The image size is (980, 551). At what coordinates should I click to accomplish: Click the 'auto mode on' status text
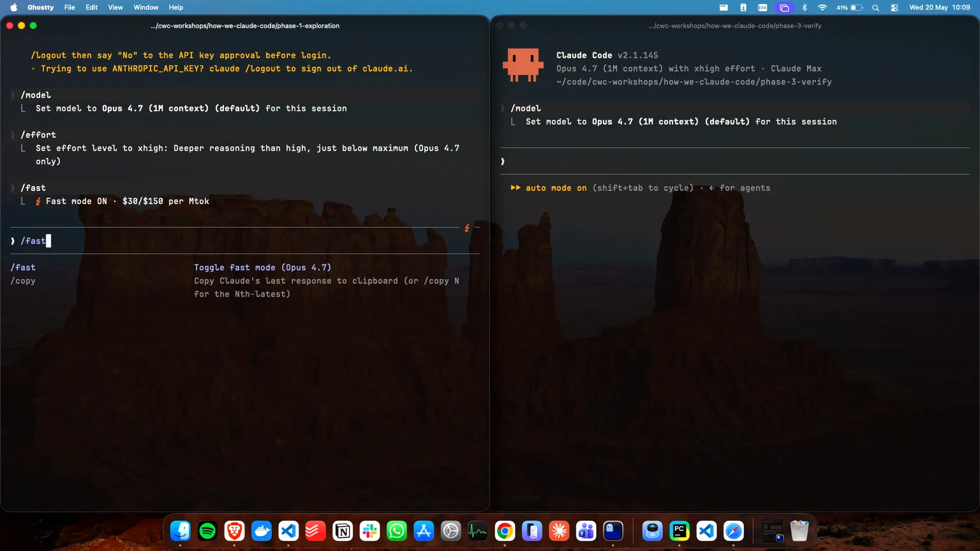click(x=556, y=188)
